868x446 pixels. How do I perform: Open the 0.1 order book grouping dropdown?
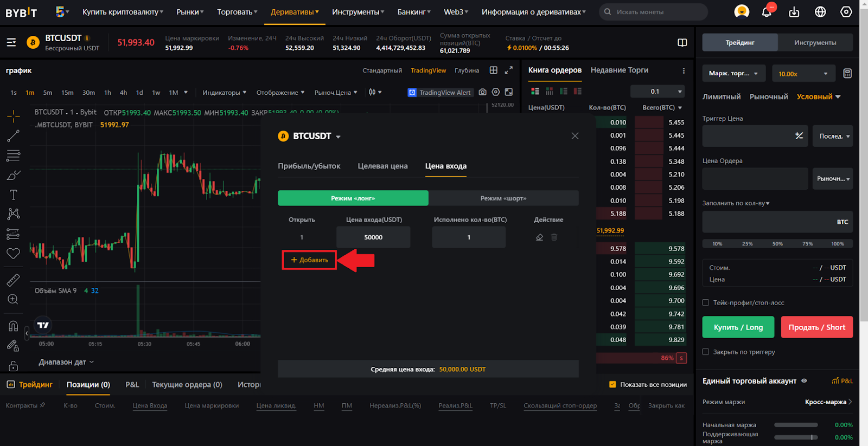click(x=666, y=92)
